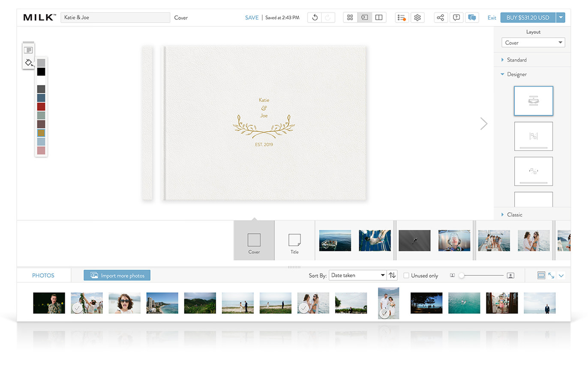The image size is (588, 369).
Task: Pick the red color swatch
Action: pos(41,107)
